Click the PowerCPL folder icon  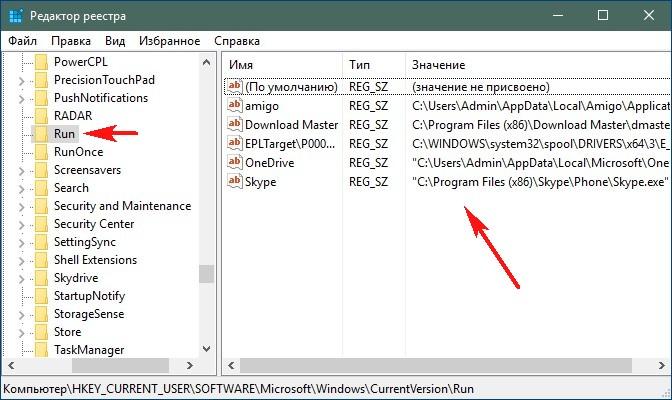(x=41, y=62)
